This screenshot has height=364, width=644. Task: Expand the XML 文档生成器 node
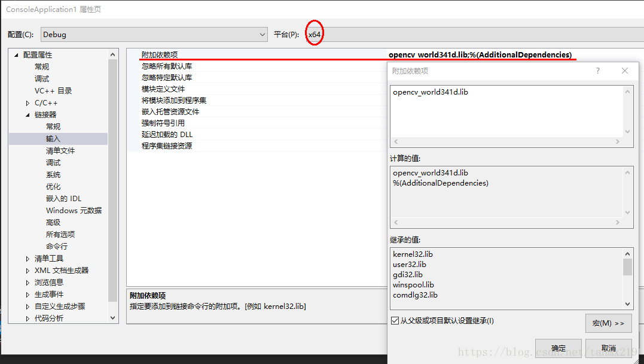[28, 271]
